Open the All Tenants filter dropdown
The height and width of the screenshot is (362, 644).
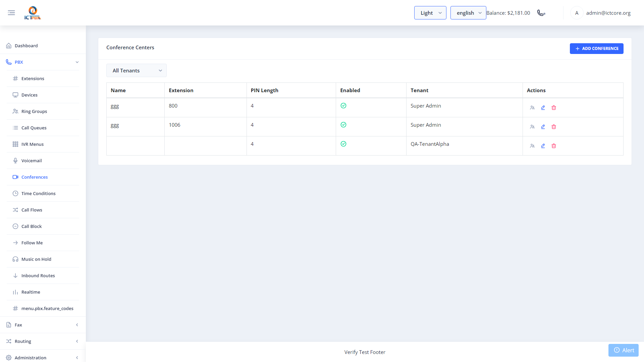[137, 70]
